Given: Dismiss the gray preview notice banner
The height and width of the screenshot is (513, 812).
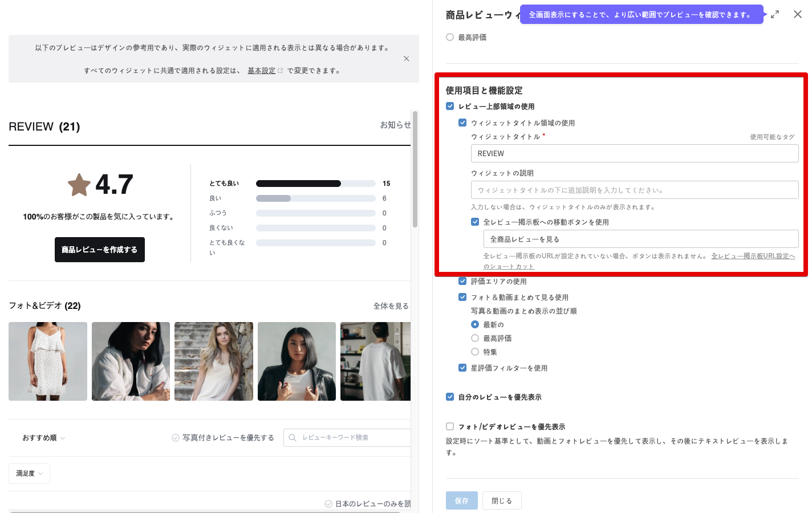Looking at the screenshot, I should click(406, 59).
